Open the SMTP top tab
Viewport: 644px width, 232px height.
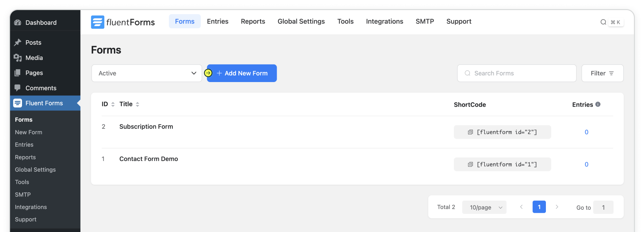pos(425,21)
